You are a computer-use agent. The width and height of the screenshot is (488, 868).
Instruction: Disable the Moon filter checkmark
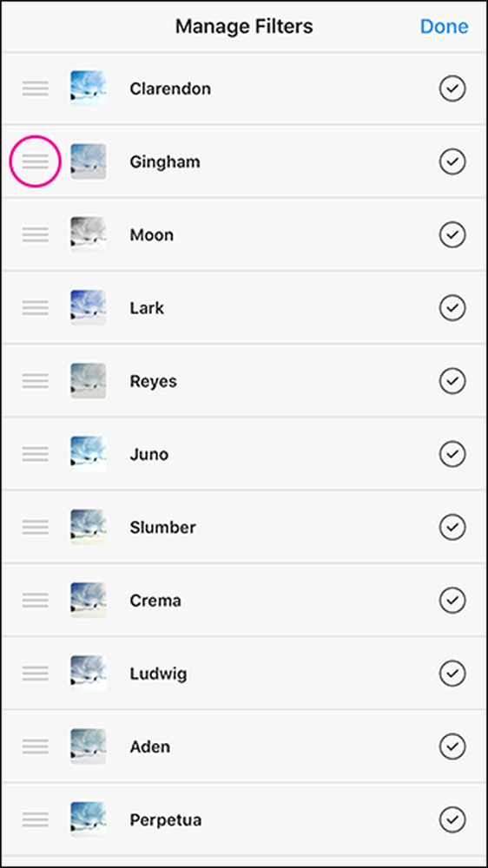[452, 234]
